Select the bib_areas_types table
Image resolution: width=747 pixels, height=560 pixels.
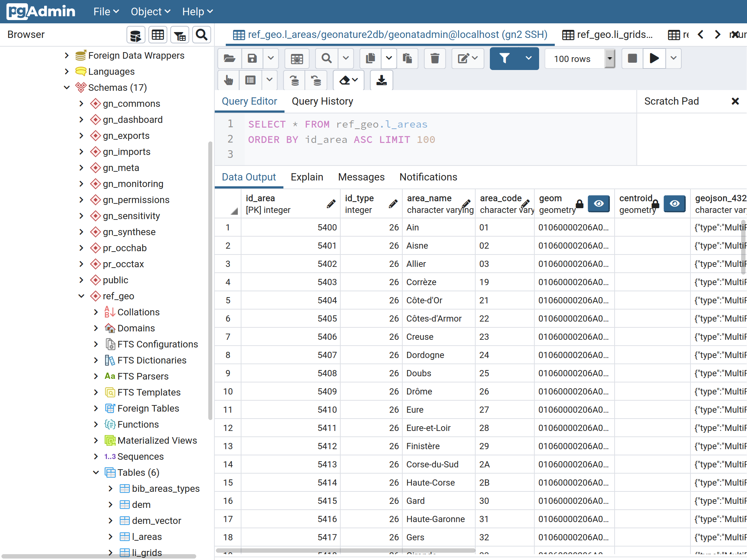coord(166,489)
